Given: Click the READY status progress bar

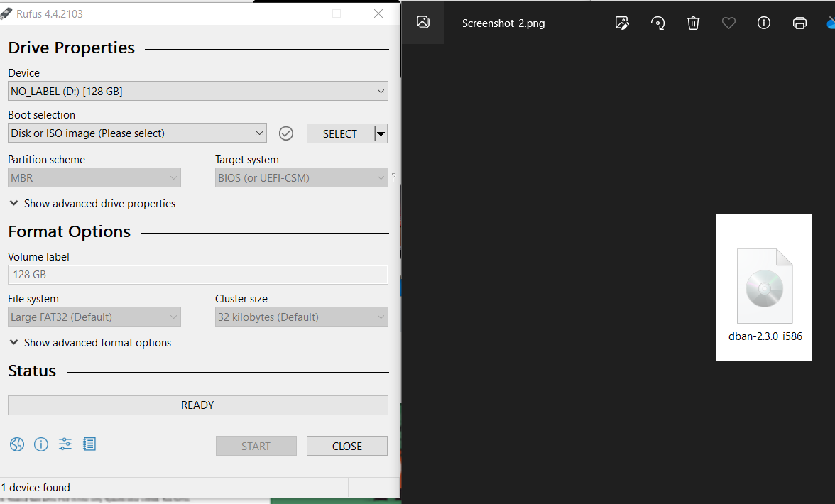Looking at the screenshot, I should 197,405.
